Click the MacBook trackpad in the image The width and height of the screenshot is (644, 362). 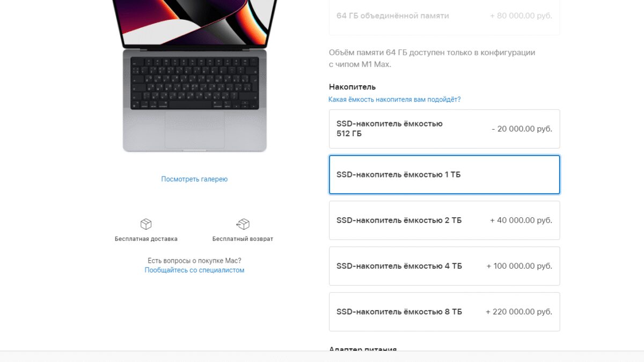(194, 129)
